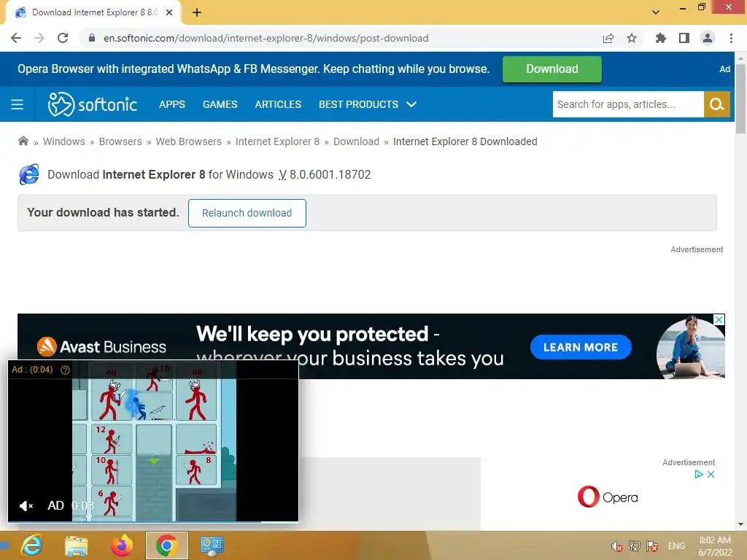The image size is (747, 560).
Task: Click the Internet Explorer logo icon
Action: coord(29,174)
